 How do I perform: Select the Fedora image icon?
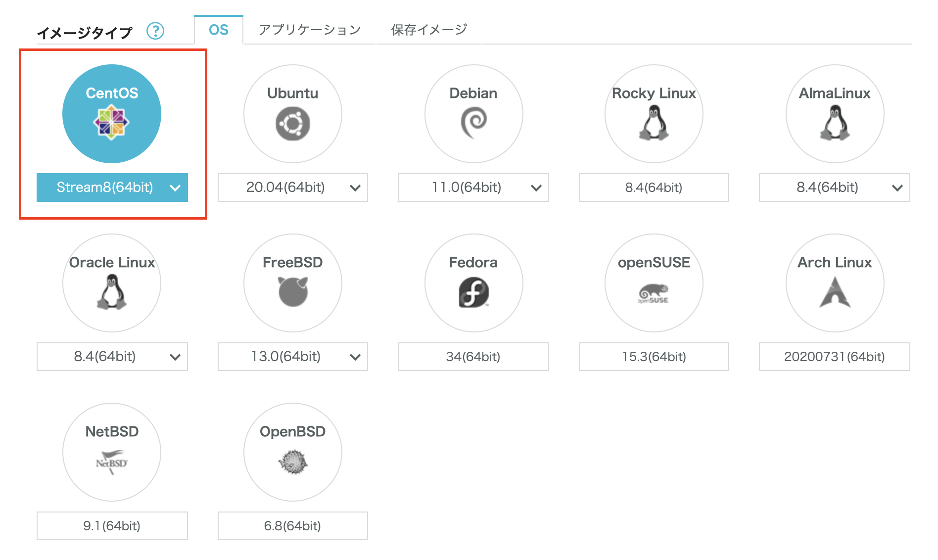pos(473,282)
